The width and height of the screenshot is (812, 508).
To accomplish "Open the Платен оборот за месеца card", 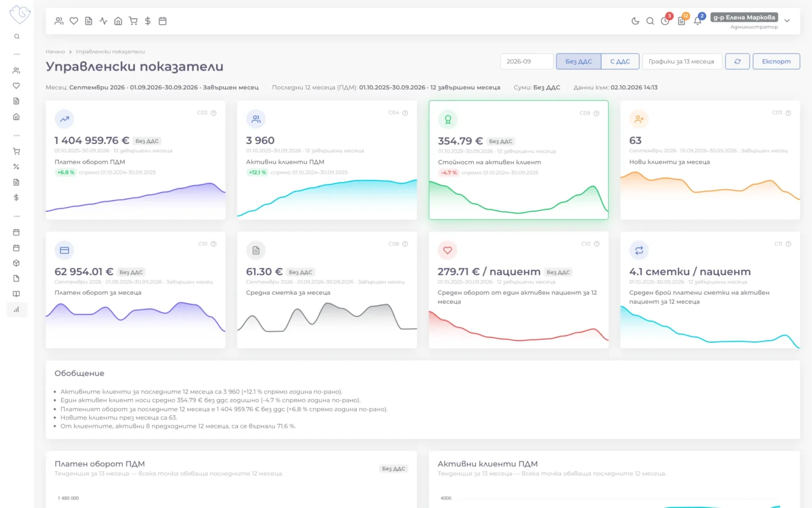I will [x=135, y=290].
